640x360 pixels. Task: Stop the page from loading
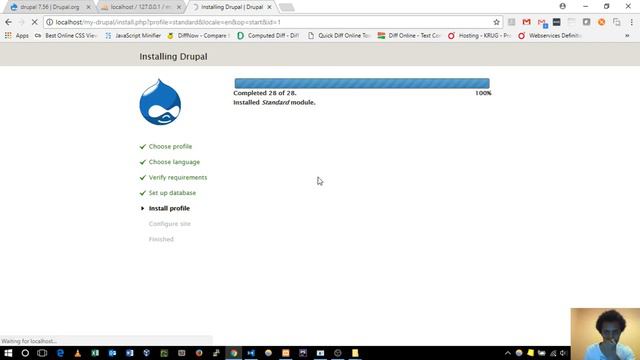[x=35, y=22]
